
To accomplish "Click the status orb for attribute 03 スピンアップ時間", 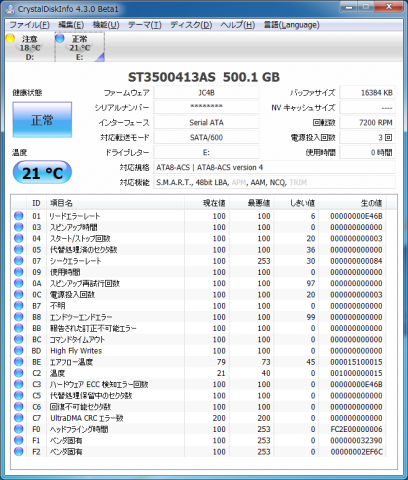I will [19, 227].
